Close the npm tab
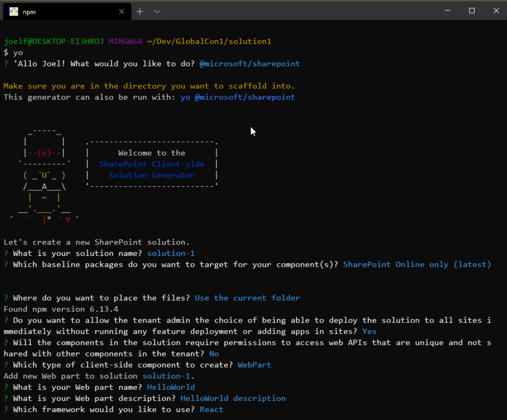Image resolution: width=507 pixels, height=420 pixels. pyautogui.click(x=122, y=12)
